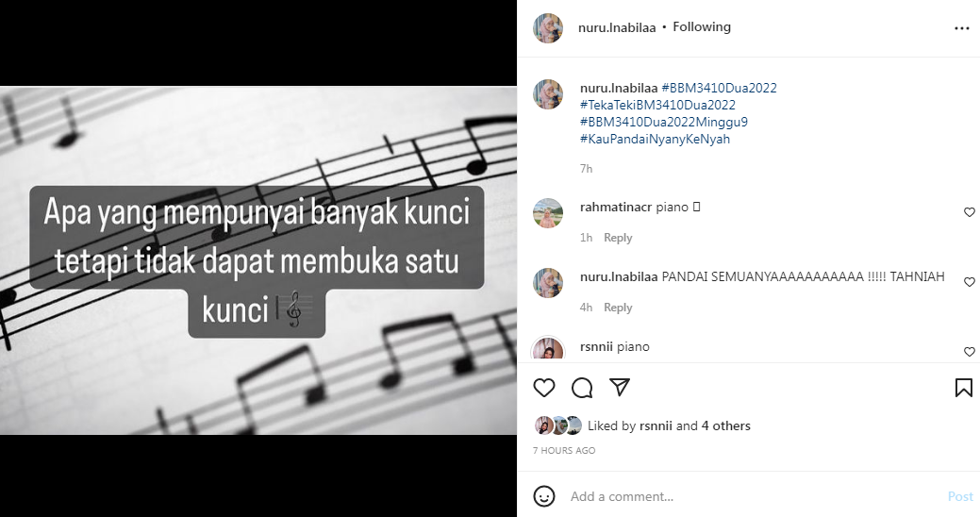Screen dimensions: 980x517
Task: Click Post to submit comment
Action: (x=960, y=496)
